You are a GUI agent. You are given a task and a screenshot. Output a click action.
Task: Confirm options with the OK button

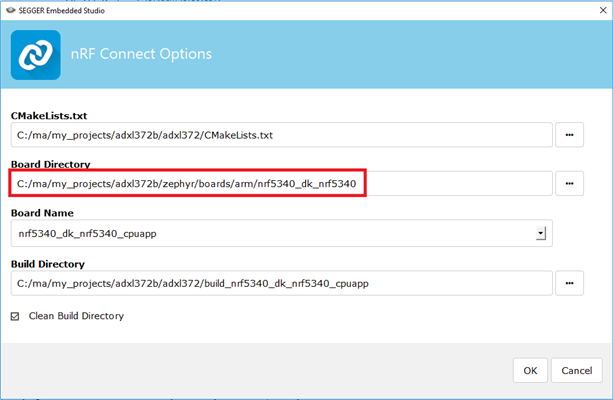pos(530,370)
